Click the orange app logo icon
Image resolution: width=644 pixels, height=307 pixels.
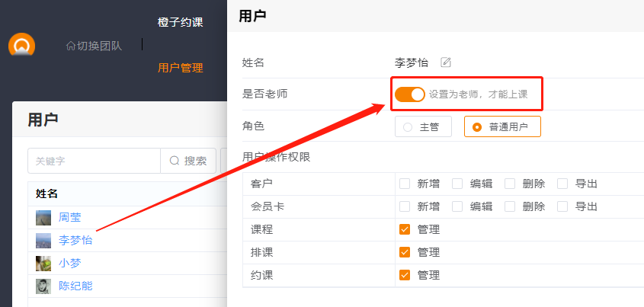[x=21, y=46]
